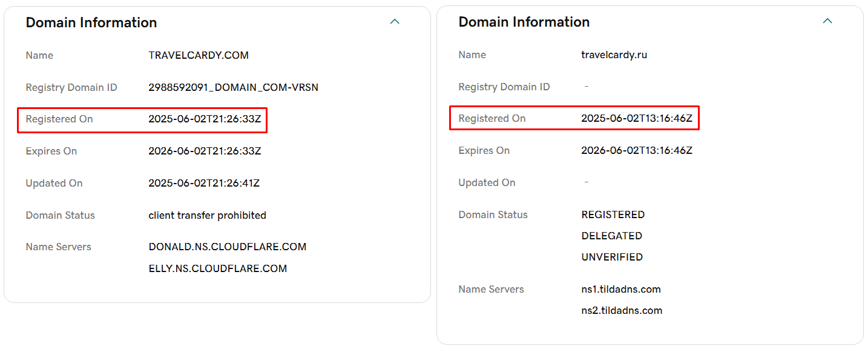This screenshot has height=349, width=868.
Task: Click ns1.tildadns.com name server
Action: [621, 290]
